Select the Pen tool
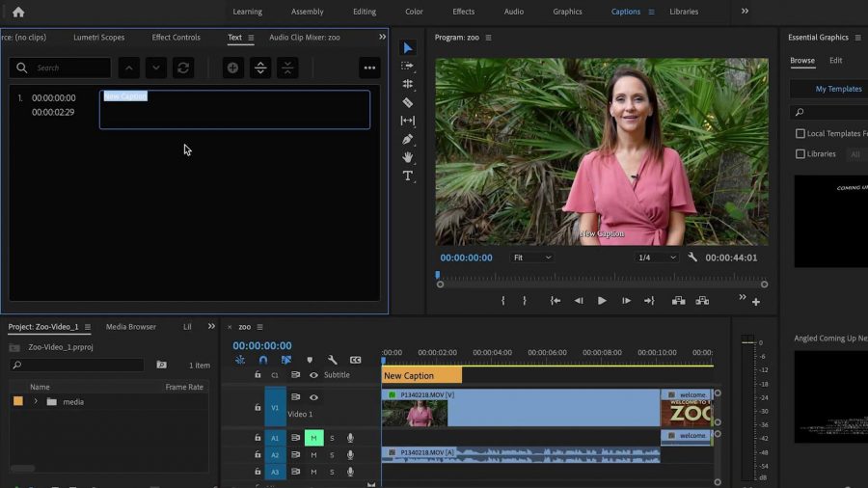Viewport: 868px width, 488px height. (407, 139)
